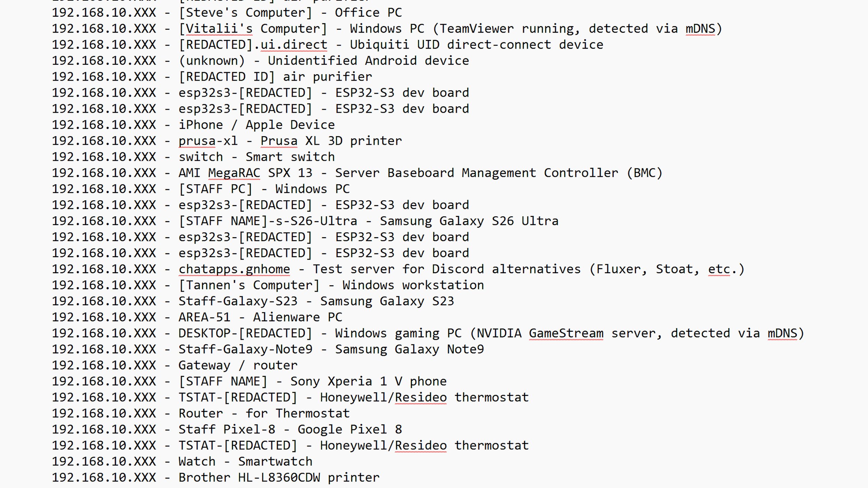The image size is (868, 488).
Task: Click the 'Gateway / router' line text
Action: pyautogui.click(x=238, y=365)
